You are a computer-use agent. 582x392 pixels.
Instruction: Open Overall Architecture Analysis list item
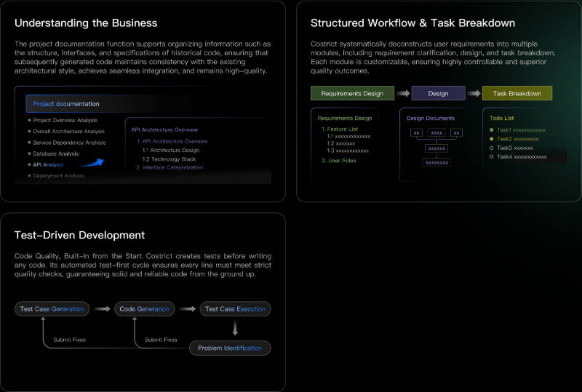[x=68, y=132]
